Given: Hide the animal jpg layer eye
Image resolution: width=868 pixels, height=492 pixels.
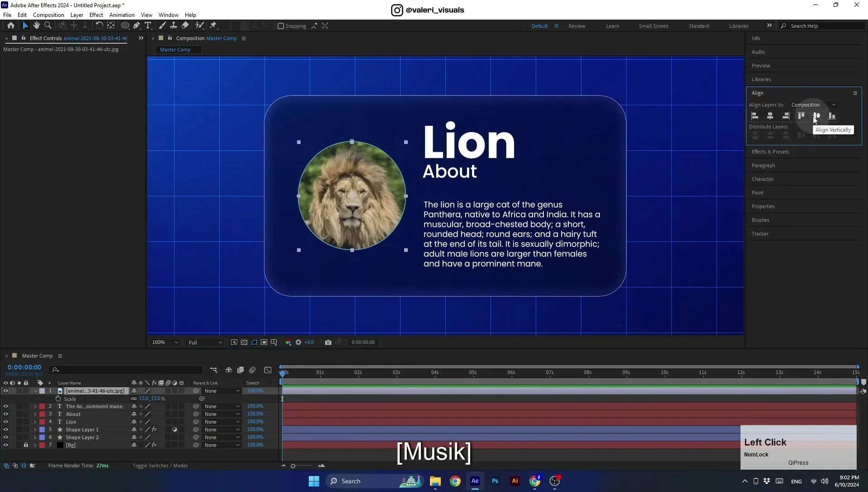Looking at the screenshot, I should 5,391.
